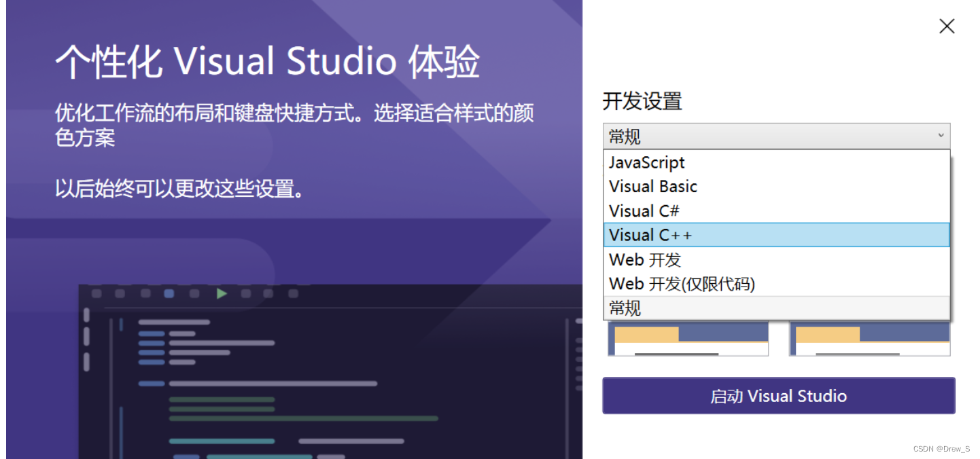Choose Web 开发 from the list
The image size is (980, 459).
pos(776,259)
